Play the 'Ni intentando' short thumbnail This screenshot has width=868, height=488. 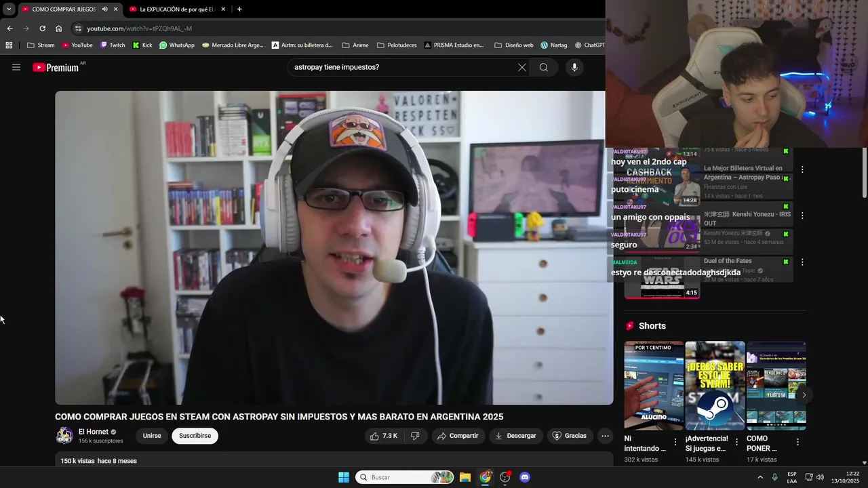coord(654,386)
